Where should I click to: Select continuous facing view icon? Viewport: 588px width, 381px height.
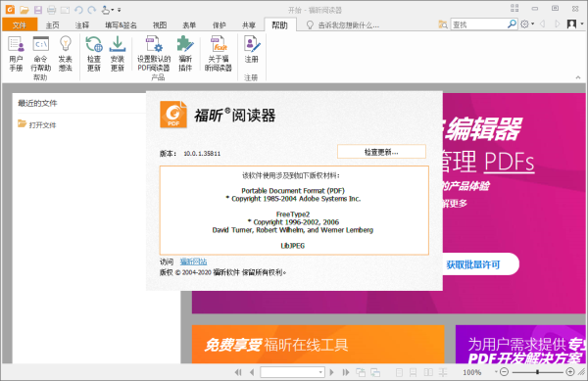coord(443,372)
